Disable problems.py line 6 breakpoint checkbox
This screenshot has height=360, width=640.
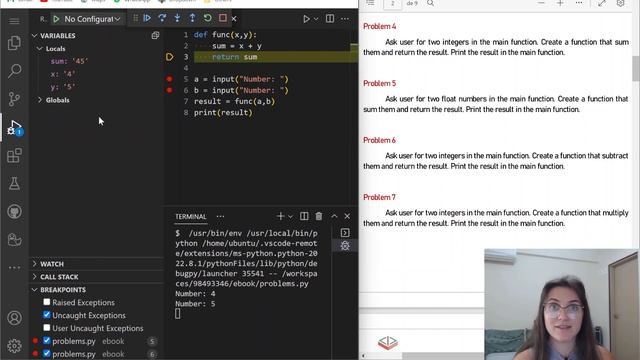pos(47,353)
